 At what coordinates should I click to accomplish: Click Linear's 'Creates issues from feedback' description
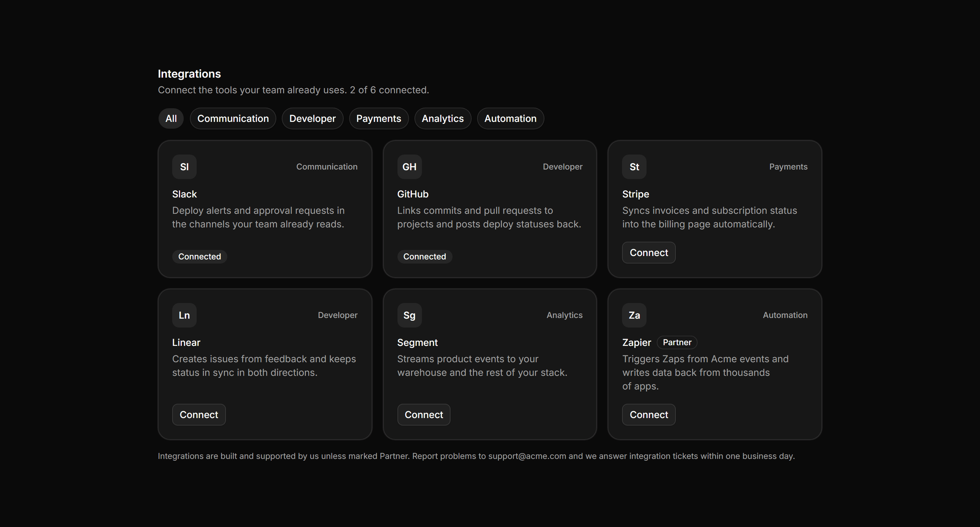click(264, 366)
